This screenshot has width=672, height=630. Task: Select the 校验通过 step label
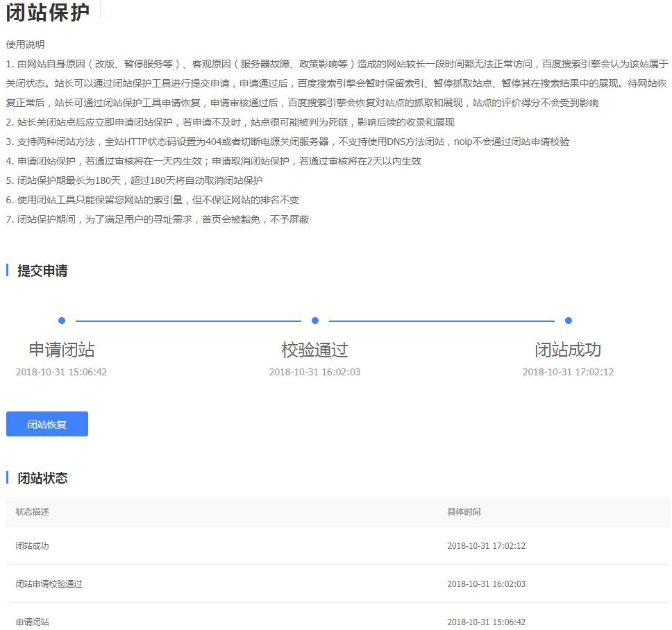(x=315, y=350)
